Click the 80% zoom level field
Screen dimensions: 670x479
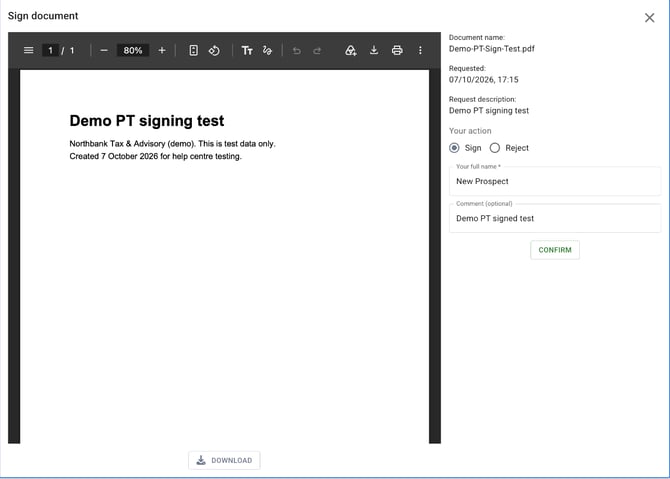tap(133, 50)
